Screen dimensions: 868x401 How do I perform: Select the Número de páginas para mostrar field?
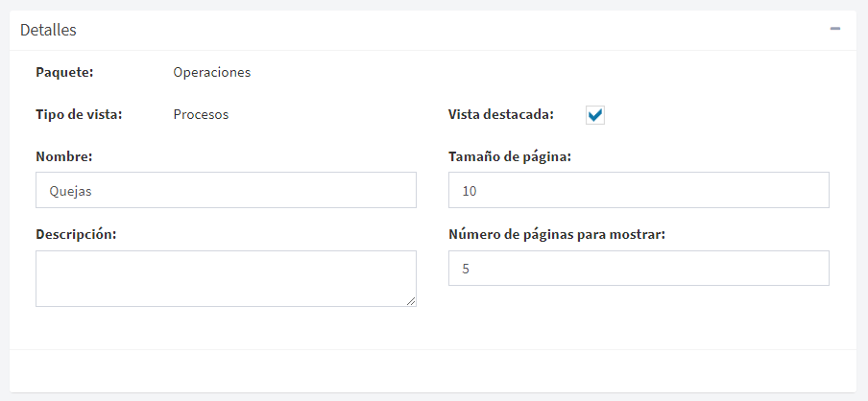[639, 269]
